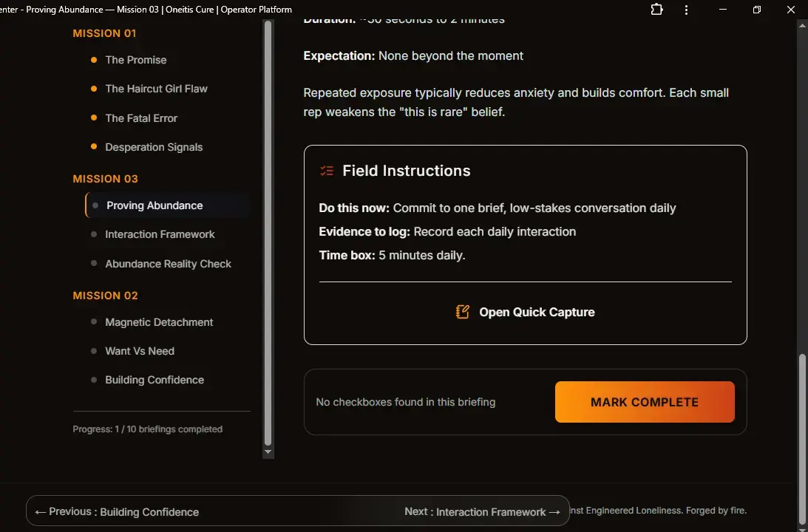Click the Field Instructions checklist icon
This screenshot has width=808, height=532.
(x=327, y=171)
